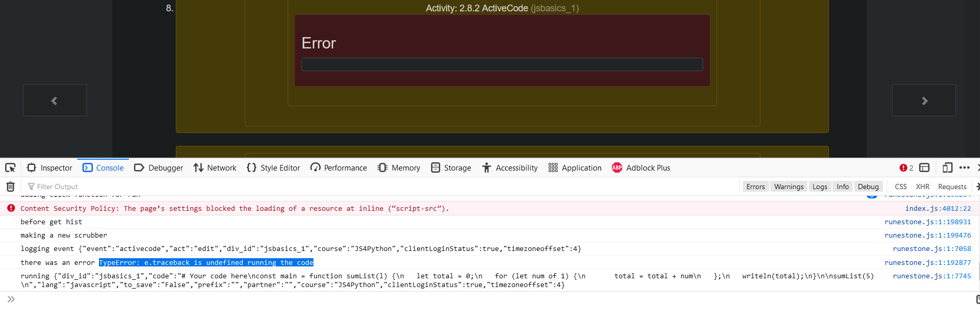Open source link index.js:4012:22
Viewport: 980px width, 319px height.
coord(938,209)
